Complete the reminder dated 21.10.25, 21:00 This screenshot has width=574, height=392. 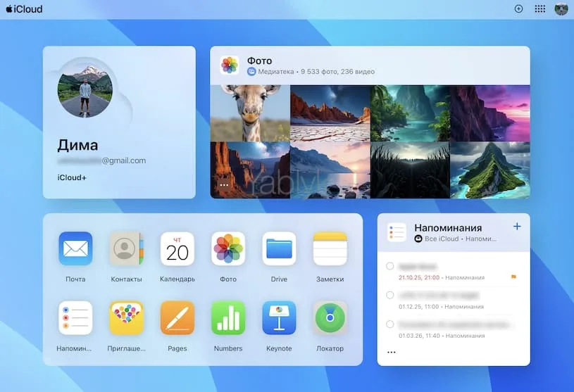[x=390, y=266]
